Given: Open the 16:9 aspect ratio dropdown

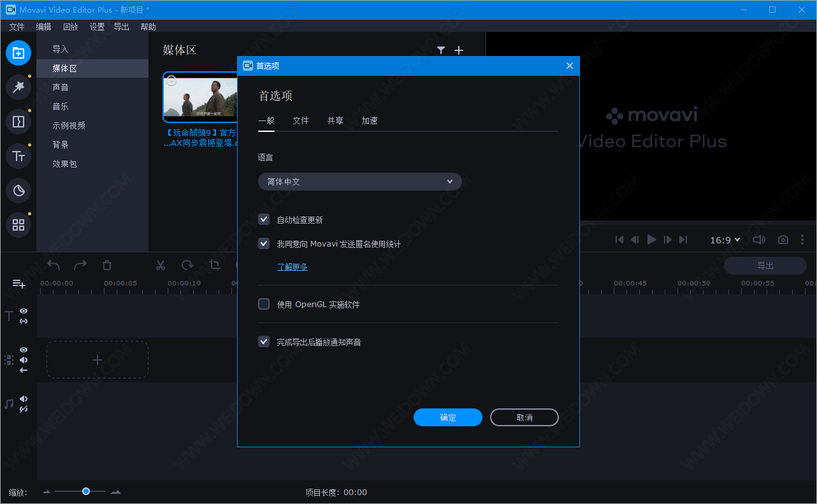Looking at the screenshot, I should (x=725, y=240).
